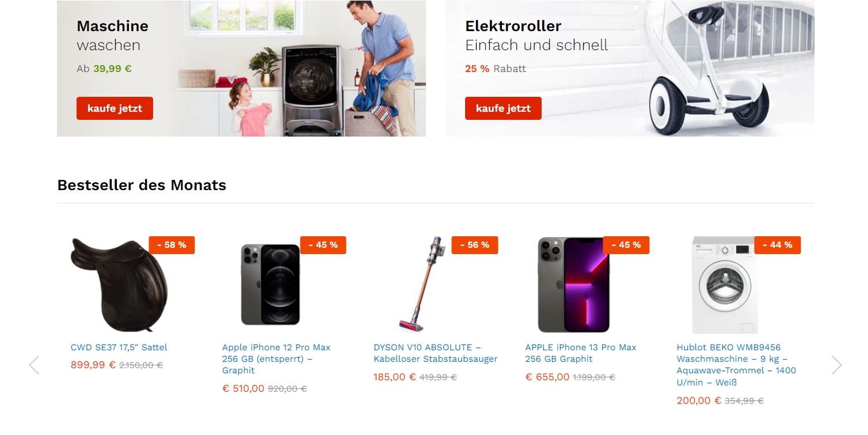Click the -44 % badge on washing machine

(778, 245)
